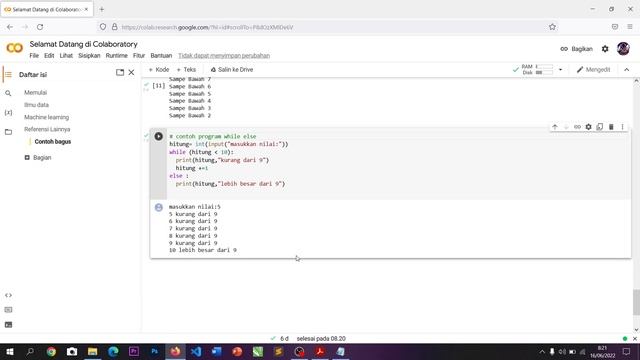Go back in browser history
Viewport: 640px width, 360px height.
click(10, 27)
